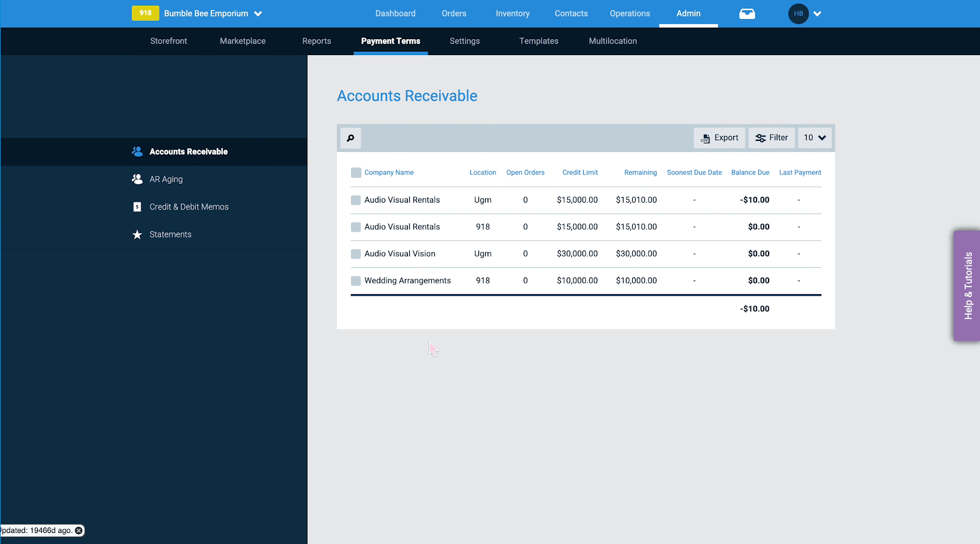Open the inbox tray icon
The image size is (980, 544).
coord(747,13)
